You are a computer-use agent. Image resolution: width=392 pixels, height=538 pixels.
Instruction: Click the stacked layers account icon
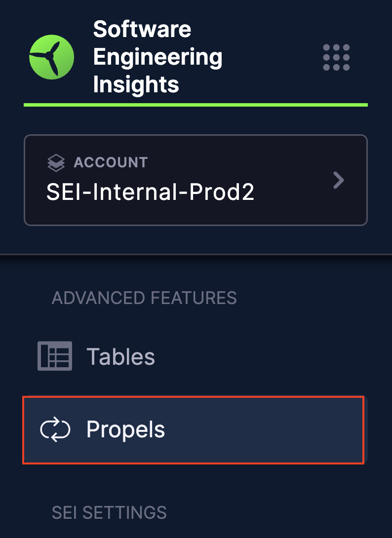56,162
